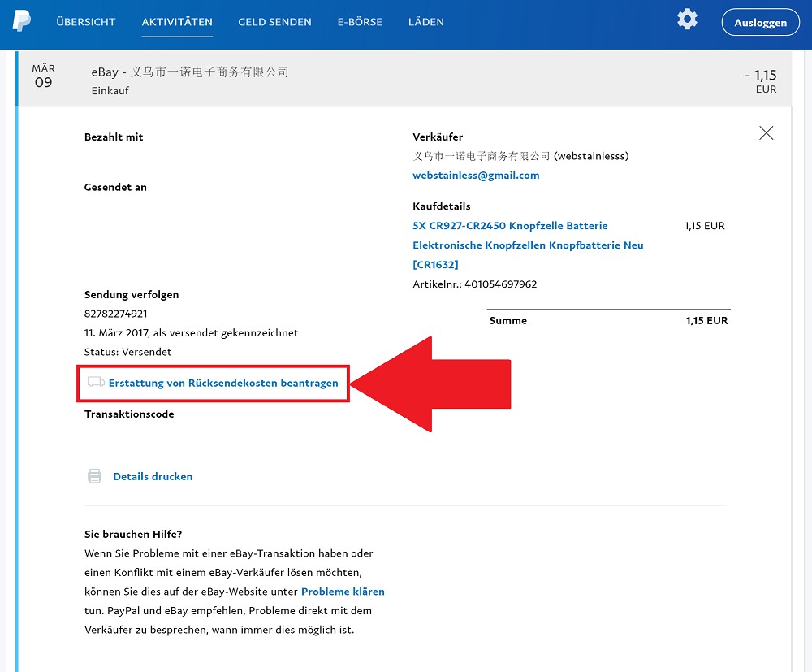Image resolution: width=812 pixels, height=672 pixels.
Task: Click the MÄR 09 transaction date
Action: pos(44,76)
